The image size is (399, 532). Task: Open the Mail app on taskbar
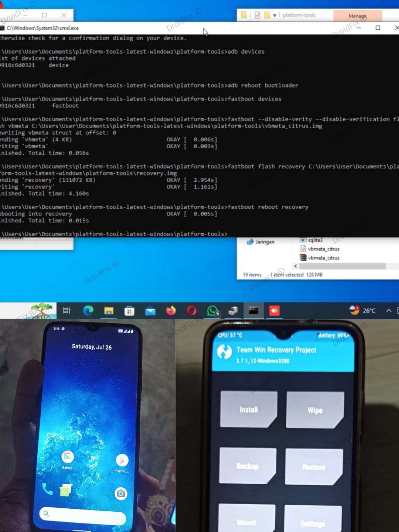[x=150, y=311]
